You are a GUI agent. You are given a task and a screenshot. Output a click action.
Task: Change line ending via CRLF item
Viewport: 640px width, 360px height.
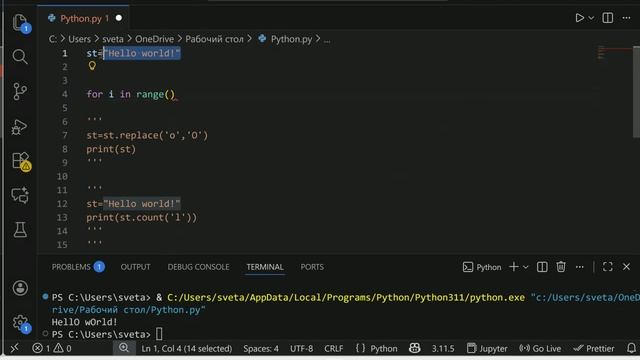[x=333, y=349]
